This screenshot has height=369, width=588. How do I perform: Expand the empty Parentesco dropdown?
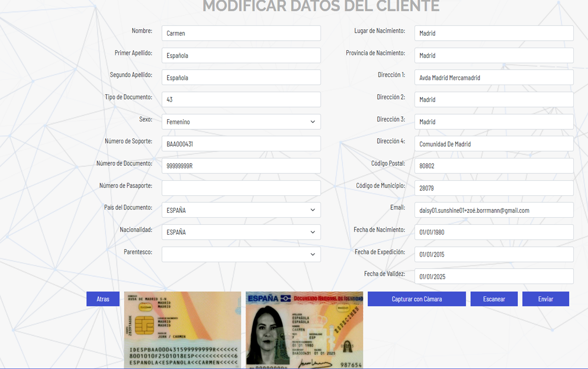tap(241, 254)
